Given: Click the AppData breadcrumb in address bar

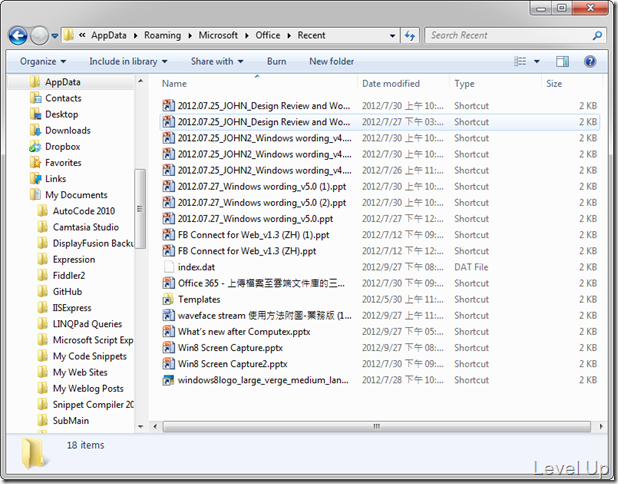Looking at the screenshot, I should 109,35.
